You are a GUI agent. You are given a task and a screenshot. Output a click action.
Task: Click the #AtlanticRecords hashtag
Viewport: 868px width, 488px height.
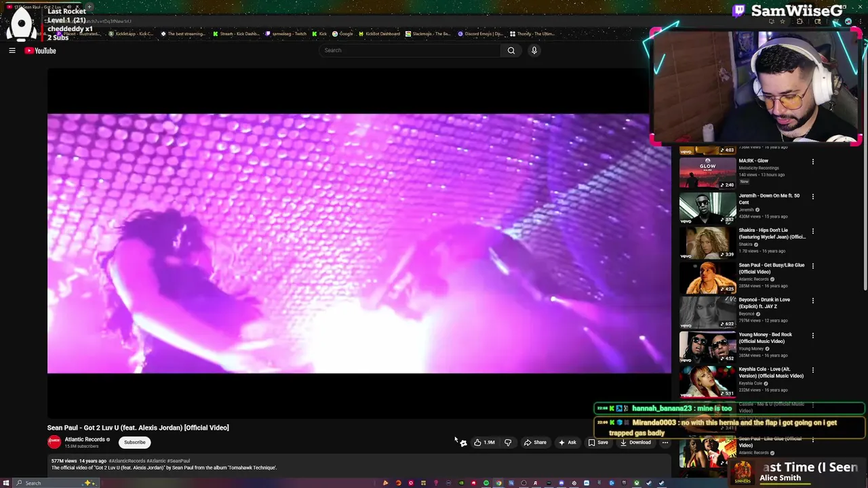[127, 461]
